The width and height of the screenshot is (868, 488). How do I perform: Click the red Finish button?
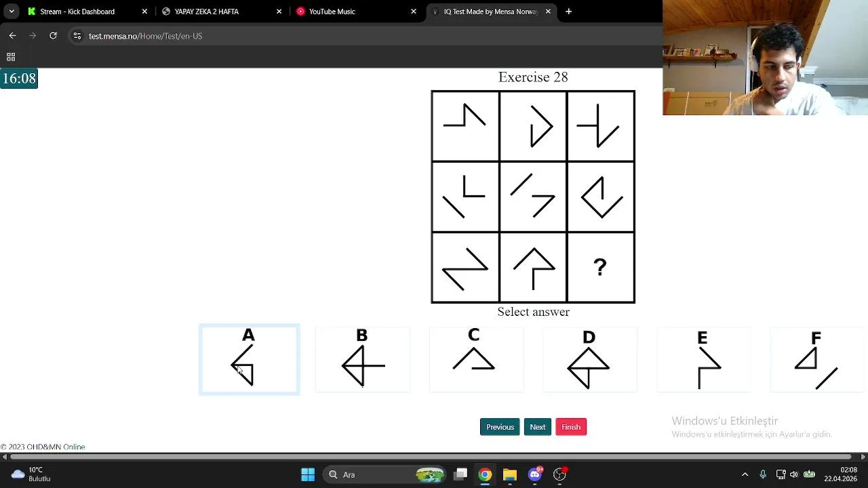coord(571,427)
